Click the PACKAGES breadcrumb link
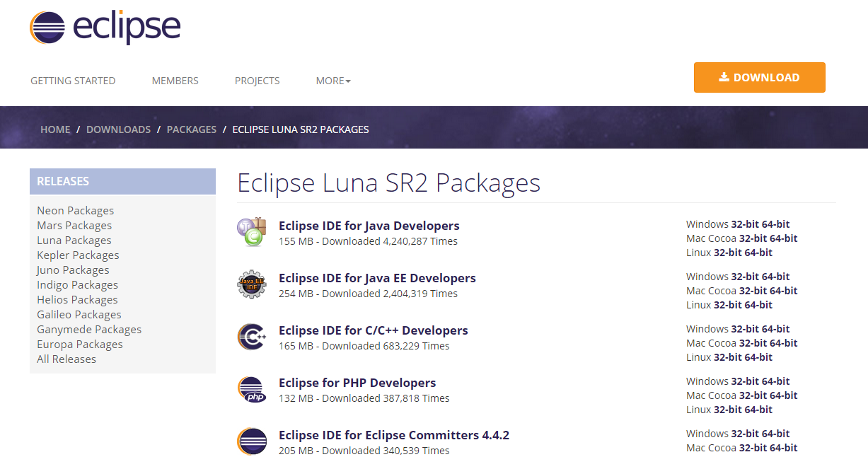Image resolution: width=868 pixels, height=457 pixels. tap(192, 129)
